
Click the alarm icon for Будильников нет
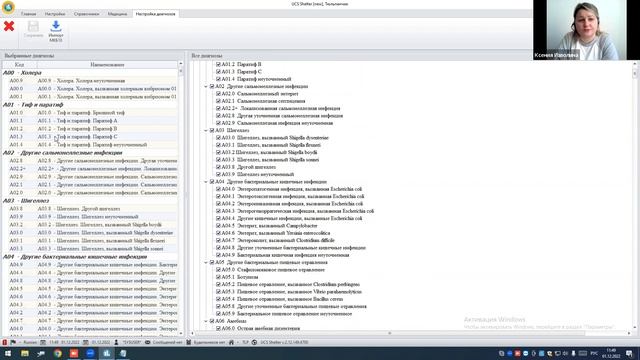pyautogui.click(x=189, y=342)
